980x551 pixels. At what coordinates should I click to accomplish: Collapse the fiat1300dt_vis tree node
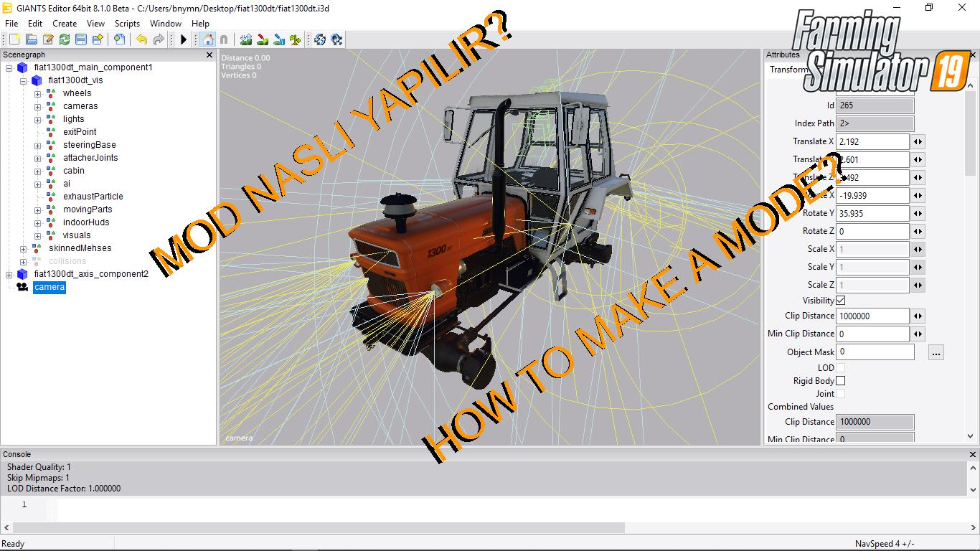click(x=23, y=80)
